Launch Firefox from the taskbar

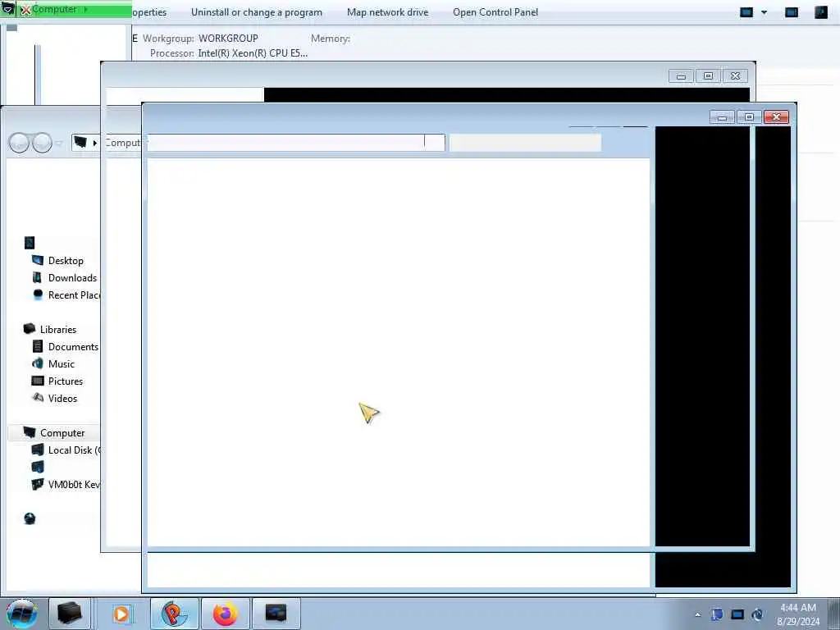click(x=225, y=614)
